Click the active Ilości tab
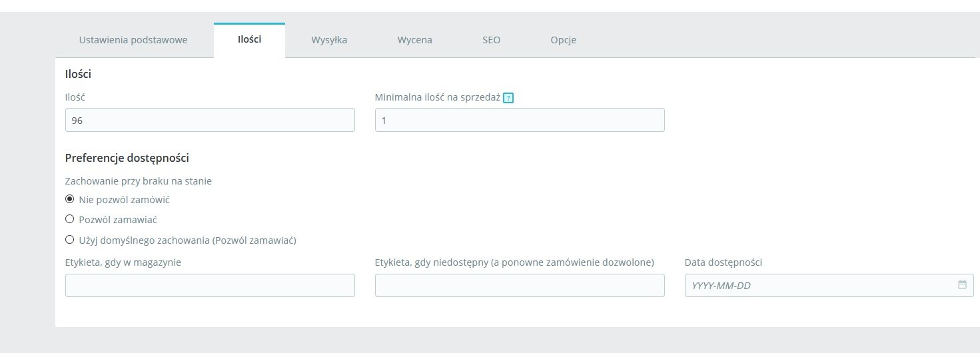This screenshot has width=980, height=353. tap(249, 40)
